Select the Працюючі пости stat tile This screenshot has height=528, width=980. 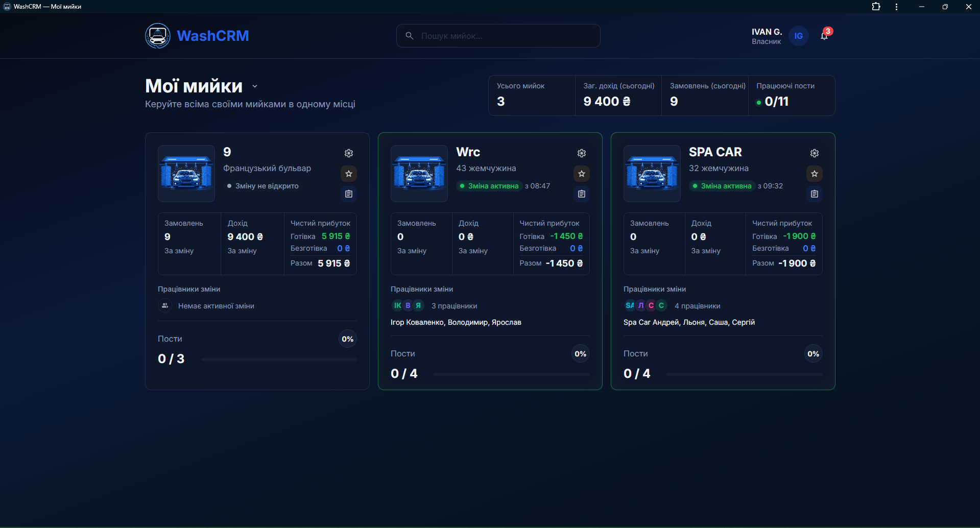point(792,95)
